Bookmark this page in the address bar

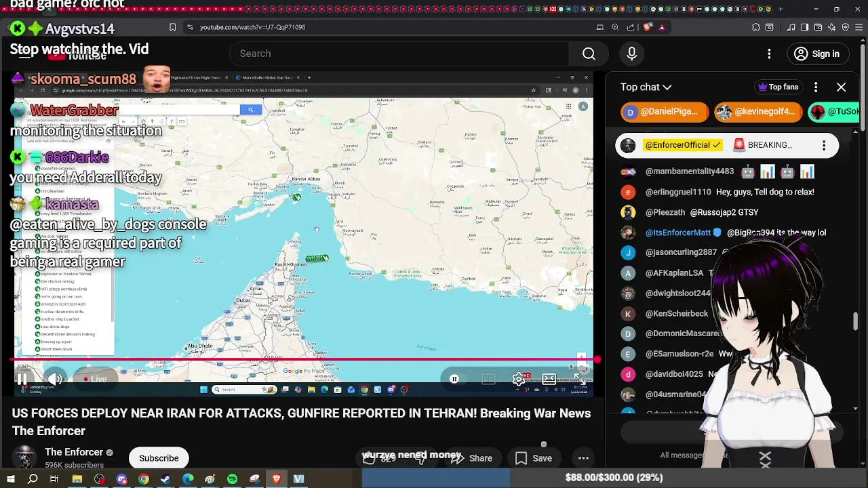172,27
